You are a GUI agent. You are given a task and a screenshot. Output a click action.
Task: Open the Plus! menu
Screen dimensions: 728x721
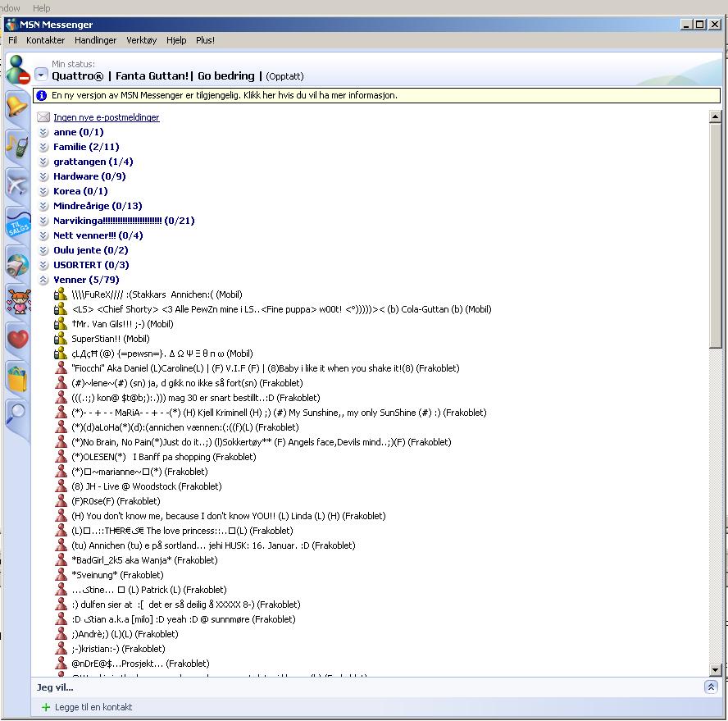(205, 40)
